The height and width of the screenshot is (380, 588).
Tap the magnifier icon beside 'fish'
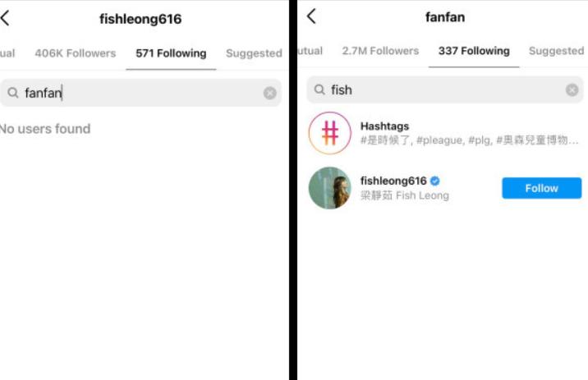319,89
